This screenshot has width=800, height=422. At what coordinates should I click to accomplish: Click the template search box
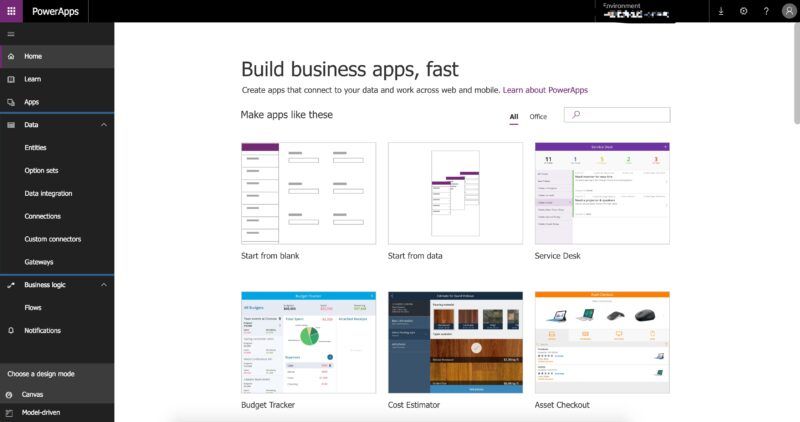(x=617, y=114)
